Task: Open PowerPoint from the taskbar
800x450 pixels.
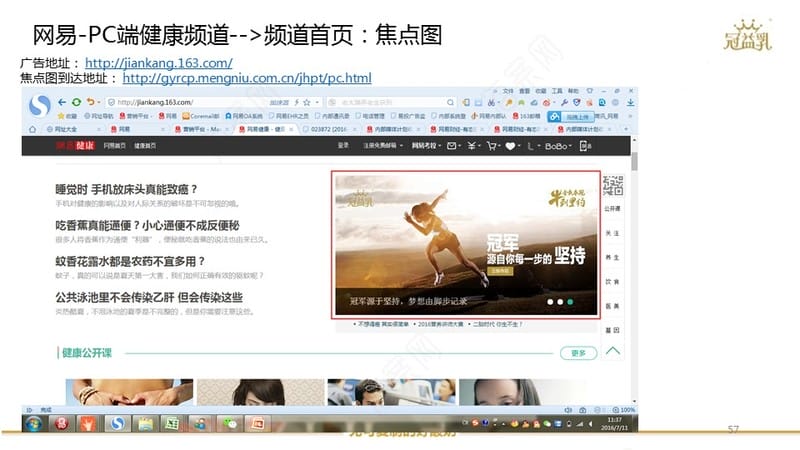Action: point(257,423)
